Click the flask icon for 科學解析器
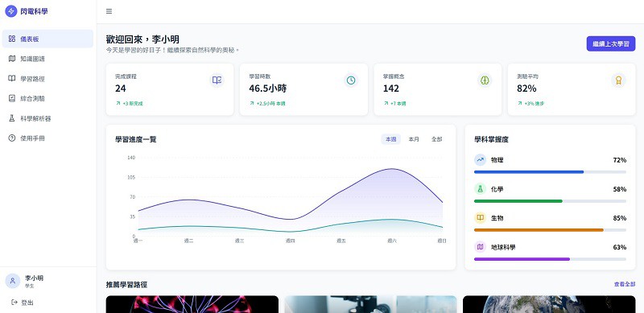Viewport: 644px width, 313px height. (x=12, y=118)
